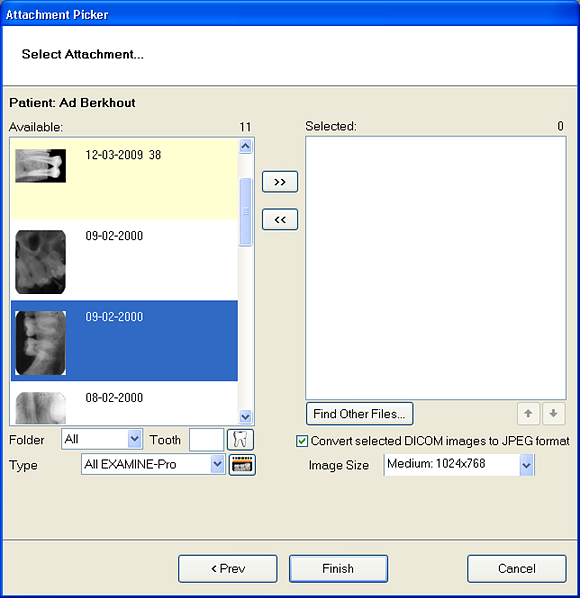The width and height of the screenshot is (580, 598).
Task: Select the highlighted 09-02-2000 x-ray thumbnail
Action: 40,342
